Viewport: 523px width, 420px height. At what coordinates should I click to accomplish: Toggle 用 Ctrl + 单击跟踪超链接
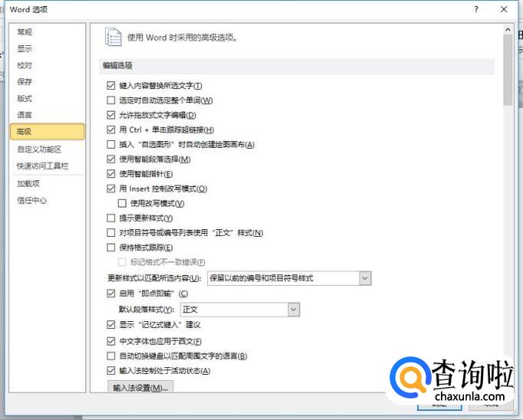click(111, 130)
